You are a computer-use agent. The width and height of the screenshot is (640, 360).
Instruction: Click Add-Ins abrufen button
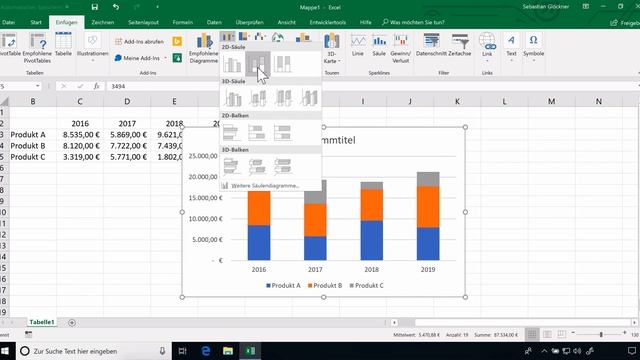(x=139, y=41)
